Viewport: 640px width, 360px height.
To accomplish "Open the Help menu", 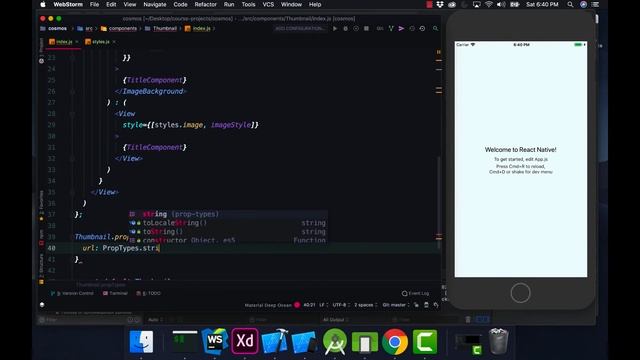I will (315, 4).
